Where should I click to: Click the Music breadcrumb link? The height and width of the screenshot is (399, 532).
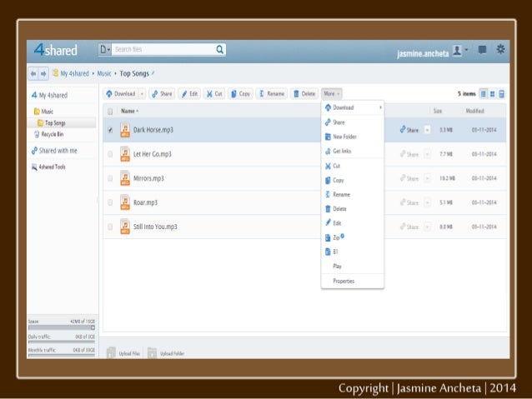104,73
